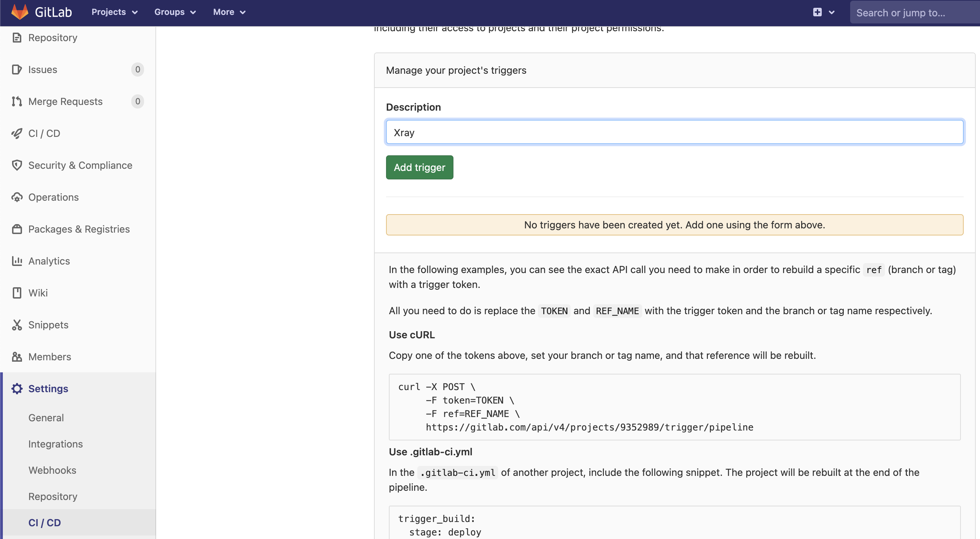Open Webhooks settings submenu item
Viewport: 980px width, 539px height.
(x=53, y=470)
